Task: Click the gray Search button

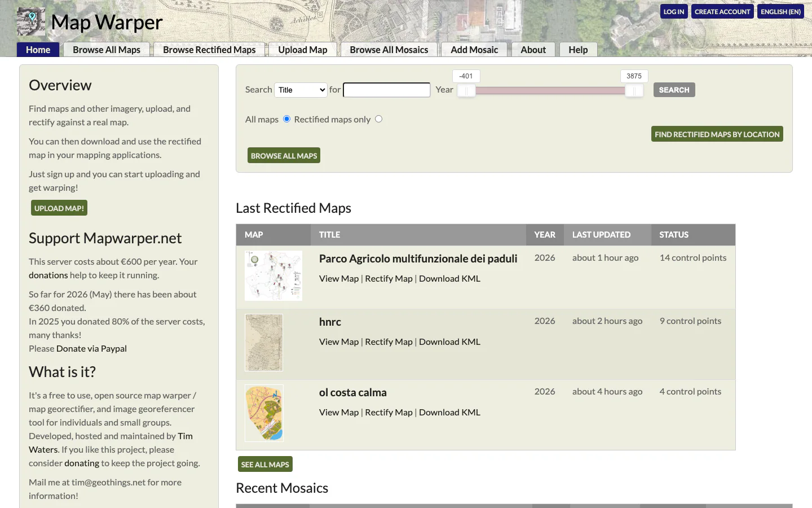Action: [x=674, y=90]
